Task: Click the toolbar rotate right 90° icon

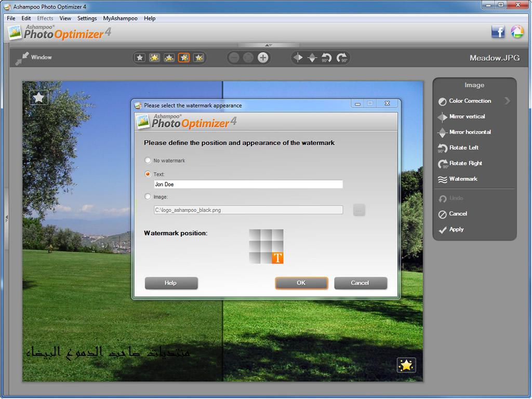Action: [342, 58]
